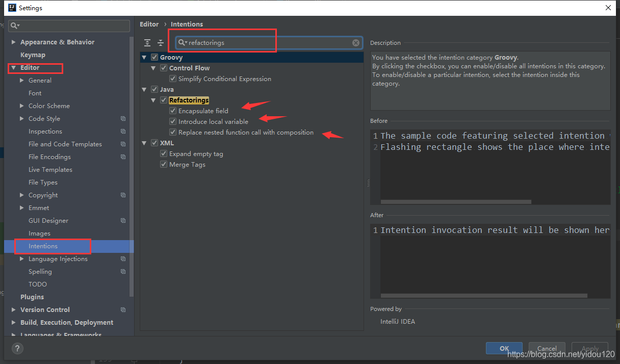Click the After pane horizontal scrollbar
The height and width of the screenshot is (364, 620).
[x=484, y=296]
